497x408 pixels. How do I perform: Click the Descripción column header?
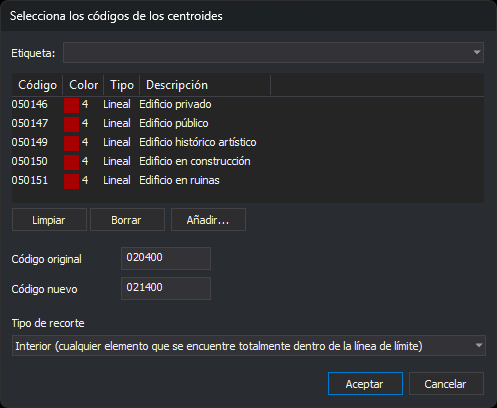click(x=205, y=85)
